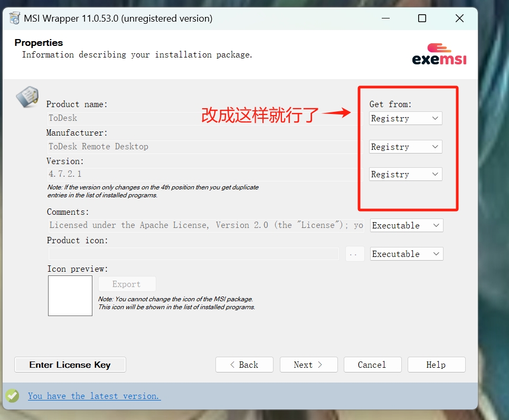Click the 'Product icon:' label

click(x=77, y=240)
